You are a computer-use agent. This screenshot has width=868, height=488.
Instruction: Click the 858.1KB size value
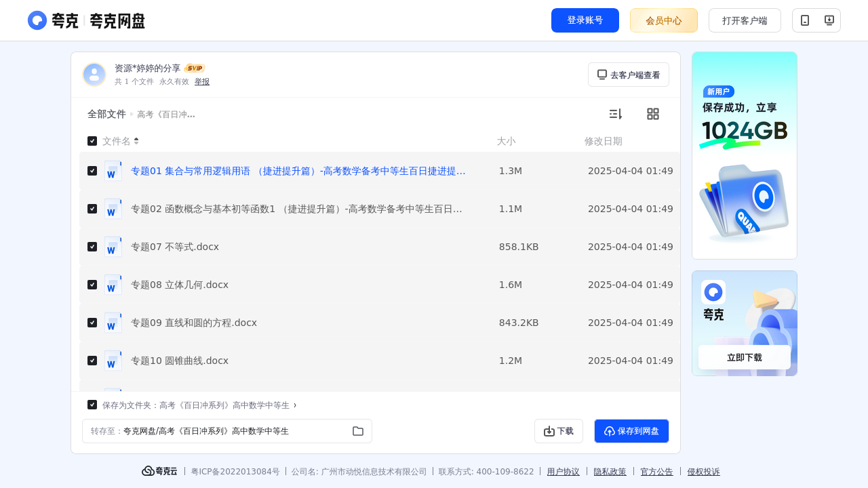519,247
